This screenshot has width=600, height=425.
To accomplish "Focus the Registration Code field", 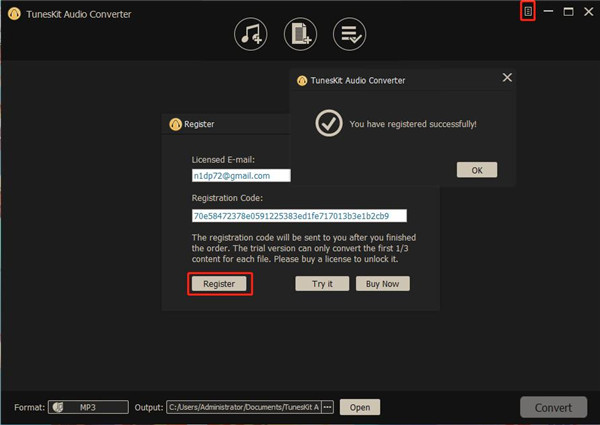I will tap(298, 215).
